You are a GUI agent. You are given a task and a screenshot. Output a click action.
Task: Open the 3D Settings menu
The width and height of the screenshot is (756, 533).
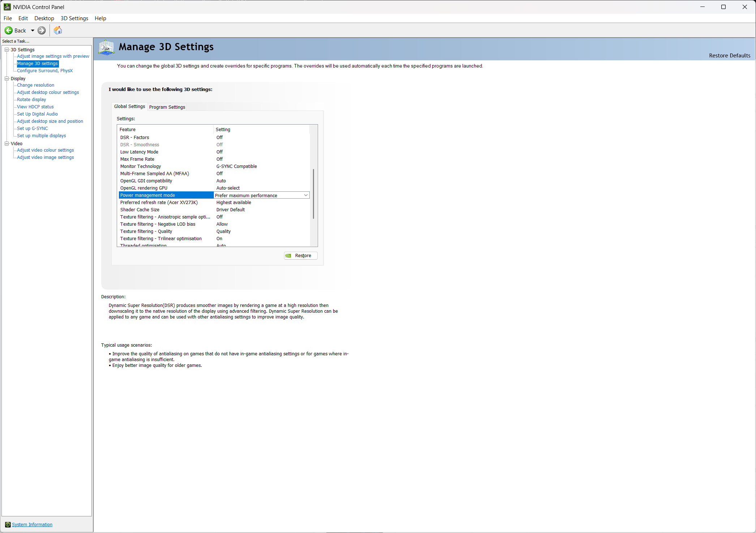(74, 18)
